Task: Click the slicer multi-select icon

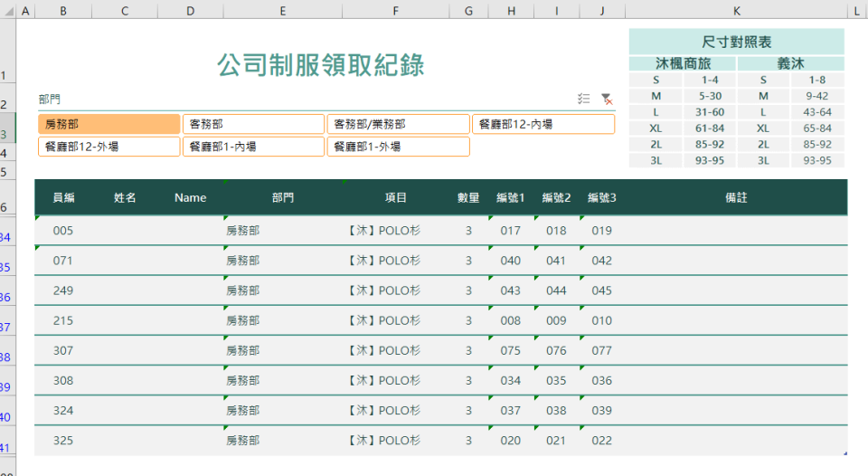Action: click(x=583, y=100)
